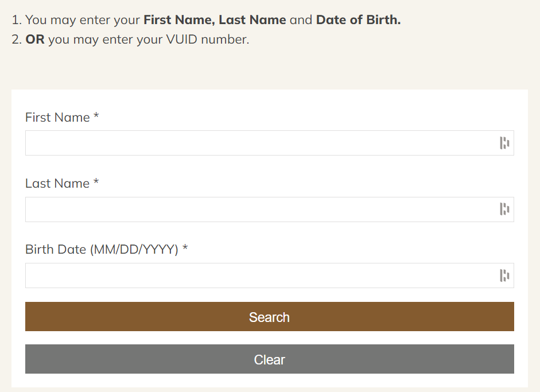
Task: Click the required asterisk beside First Name
Action: tap(96, 117)
